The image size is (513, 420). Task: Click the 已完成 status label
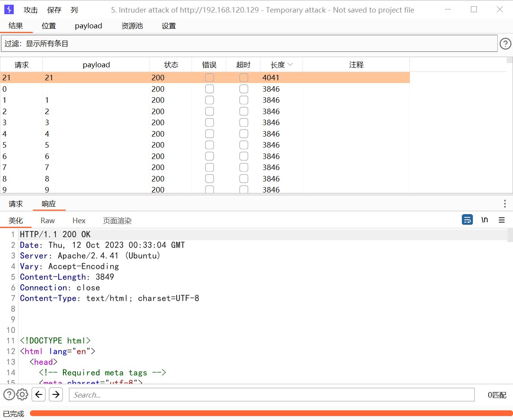point(14,414)
